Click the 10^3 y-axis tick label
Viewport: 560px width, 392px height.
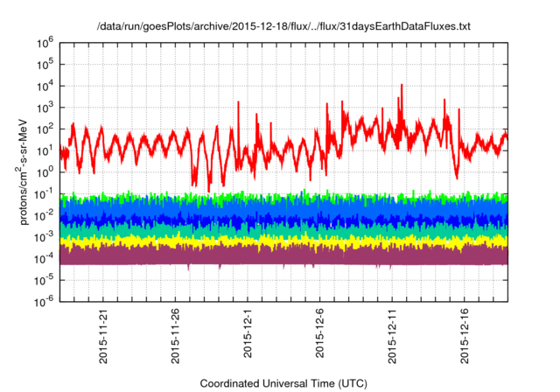(x=45, y=108)
